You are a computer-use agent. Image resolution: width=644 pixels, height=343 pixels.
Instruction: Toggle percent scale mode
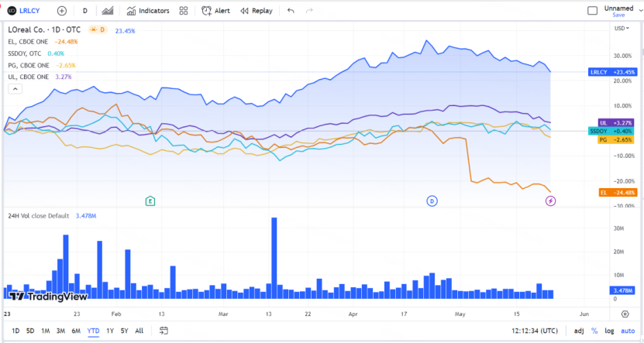pyautogui.click(x=594, y=331)
